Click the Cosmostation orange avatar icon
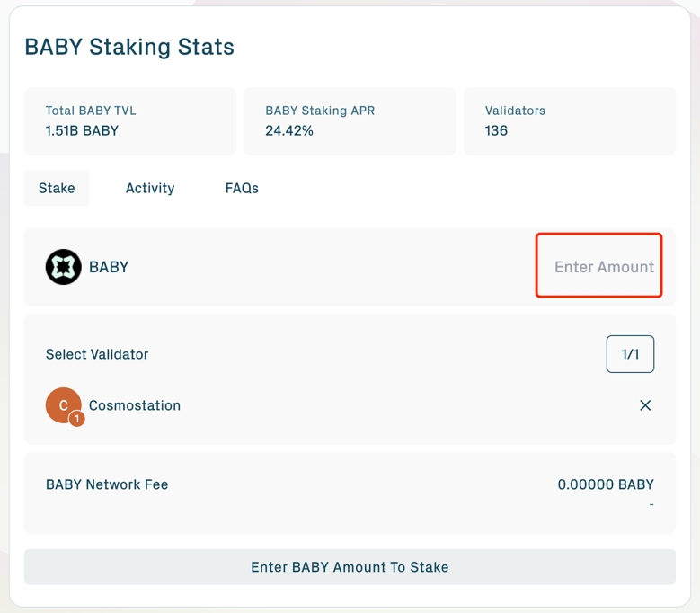Image resolution: width=700 pixels, height=613 pixels. pyautogui.click(x=62, y=404)
